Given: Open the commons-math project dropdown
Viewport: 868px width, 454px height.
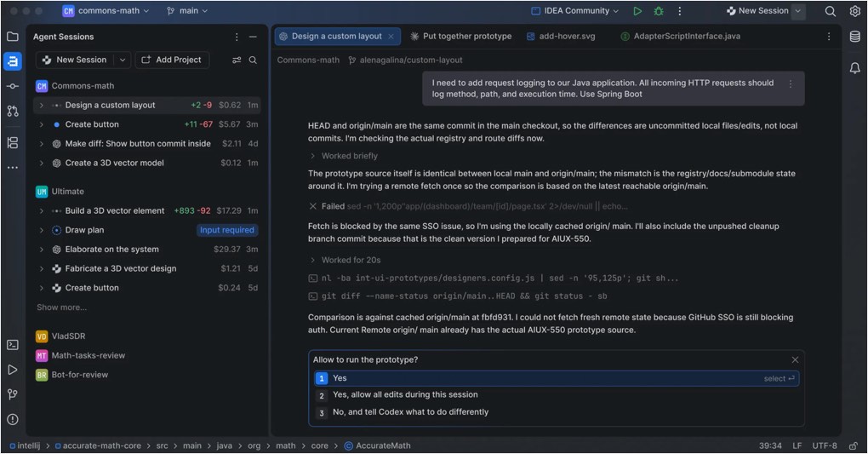Looking at the screenshot, I should coord(106,10).
